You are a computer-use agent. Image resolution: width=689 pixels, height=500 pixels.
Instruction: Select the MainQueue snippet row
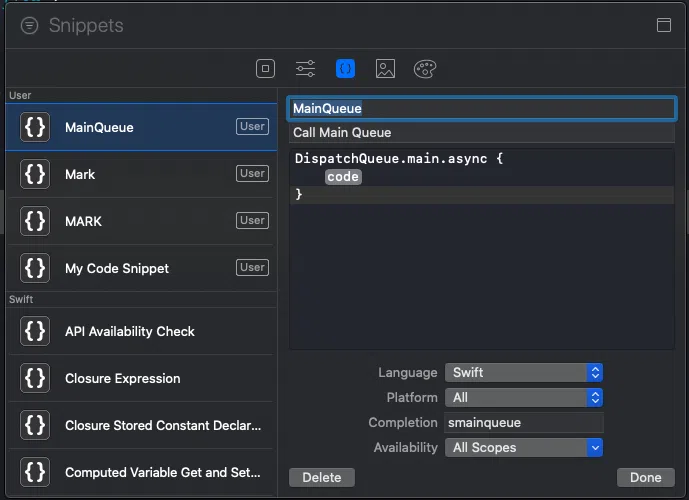[141, 127]
